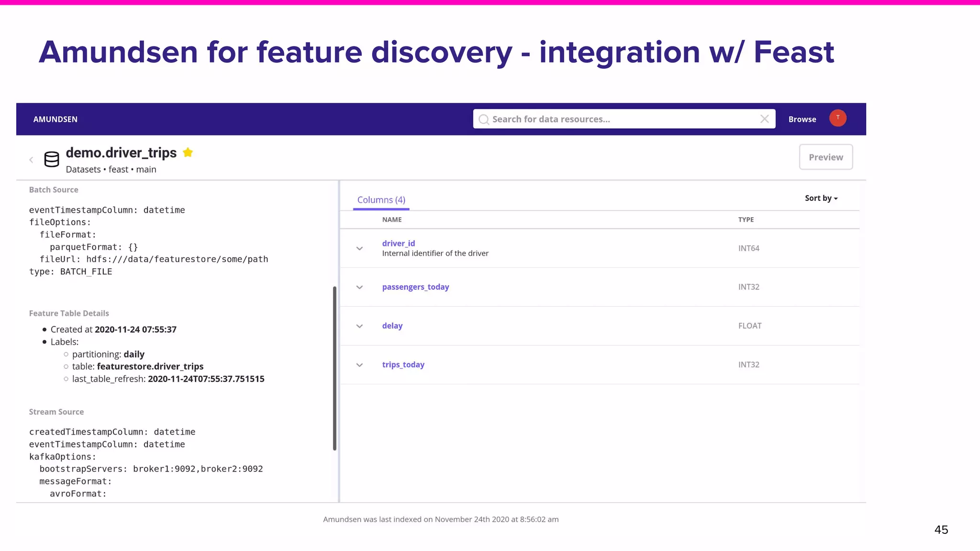
Task: Click the 'partitioning: daily' label
Action: pyautogui.click(x=108, y=354)
